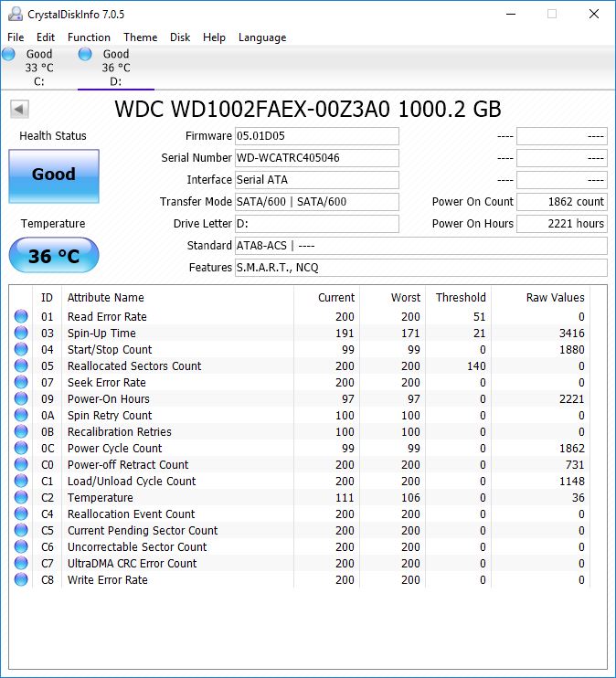Click status orb for Reallocated Sectors Count
This screenshot has width=616, height=678.
tap(21, 365)
